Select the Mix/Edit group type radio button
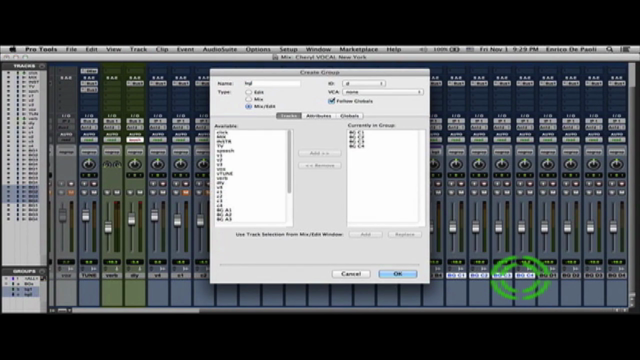Screen dimensions: 640x360 [248, 106]
